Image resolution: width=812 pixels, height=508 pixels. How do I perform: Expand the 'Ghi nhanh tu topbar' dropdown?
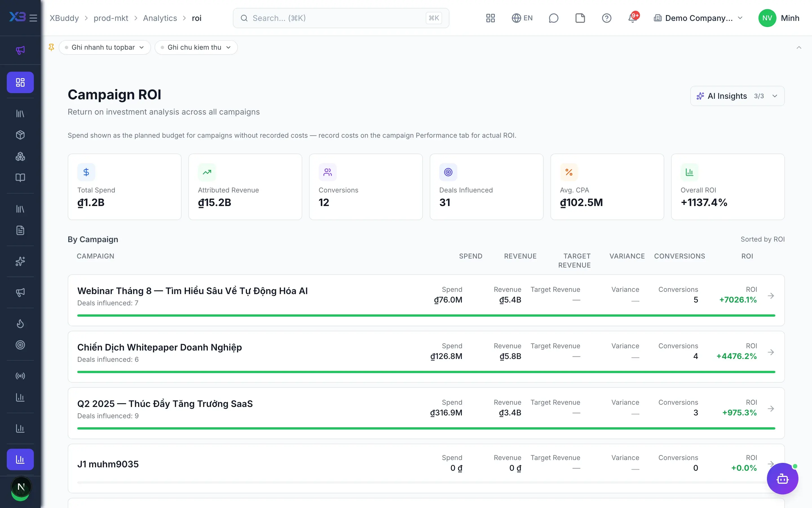105,47
